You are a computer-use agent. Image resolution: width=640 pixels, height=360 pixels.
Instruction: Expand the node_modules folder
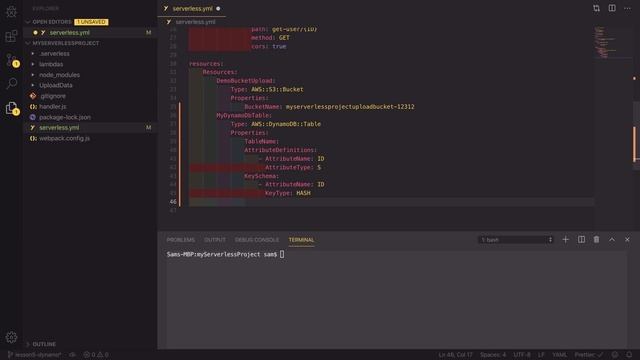click(59, 75)
